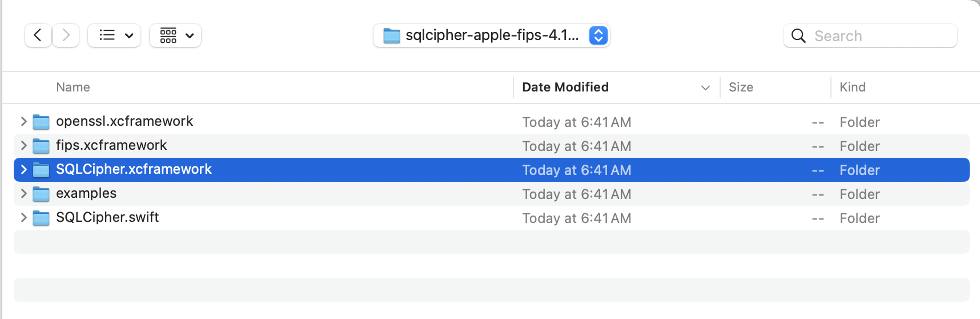
Task: Expand the SQLCipher.swift folder
Action: 23,217
